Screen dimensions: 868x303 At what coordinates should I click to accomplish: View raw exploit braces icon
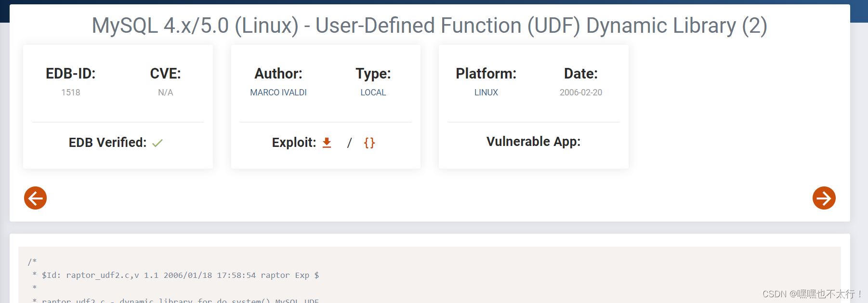369,143
